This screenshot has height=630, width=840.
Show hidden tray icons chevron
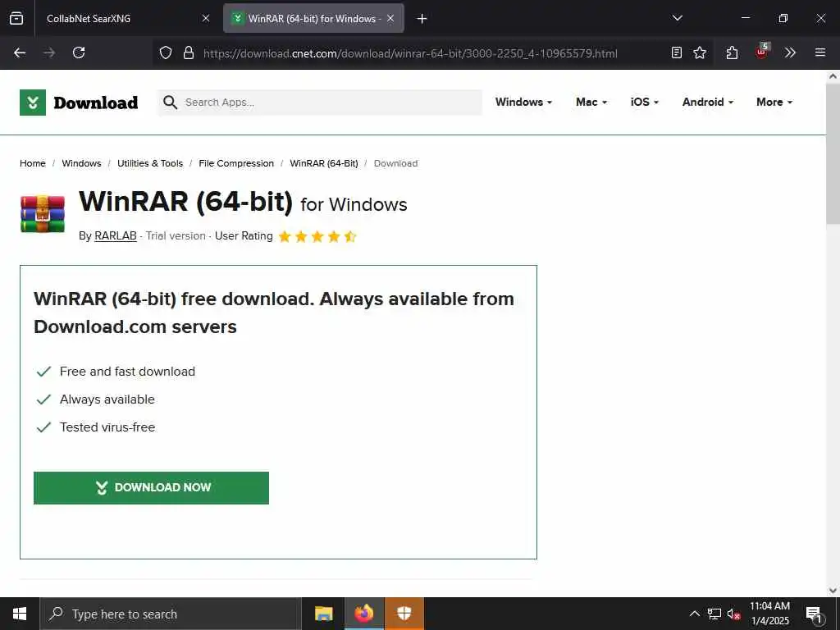694,614
